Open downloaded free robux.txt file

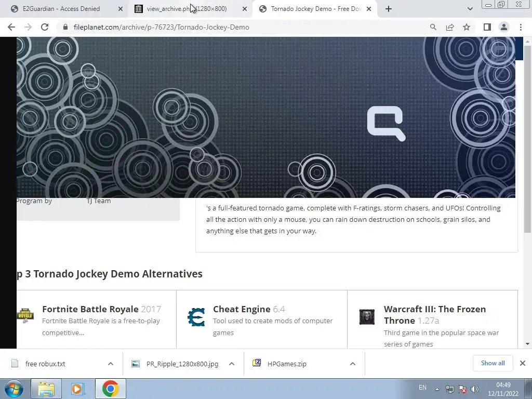[x=45, y=364]
